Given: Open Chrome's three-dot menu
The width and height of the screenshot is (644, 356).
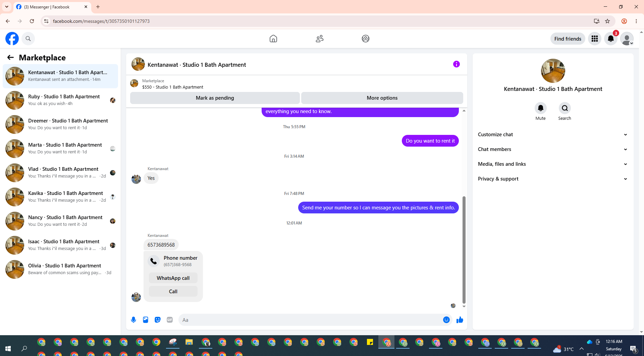Looking at the screenshot, I should pyautogui.click(x=636, y=21).
